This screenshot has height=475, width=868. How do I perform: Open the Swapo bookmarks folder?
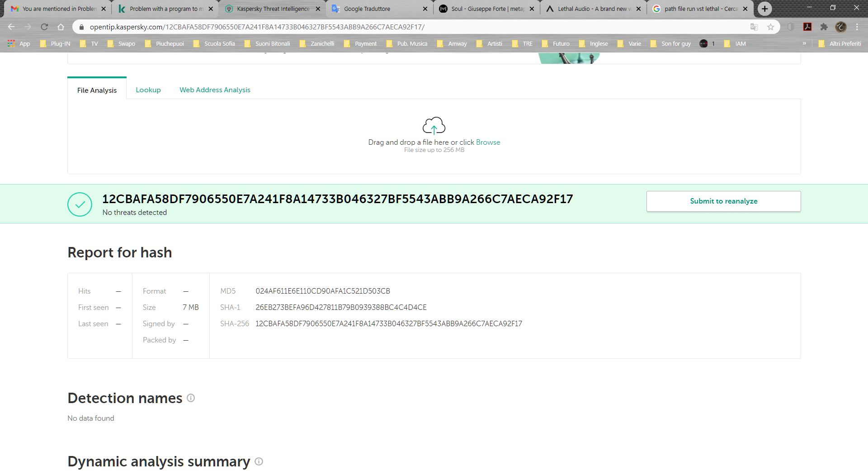coord(121,43)
